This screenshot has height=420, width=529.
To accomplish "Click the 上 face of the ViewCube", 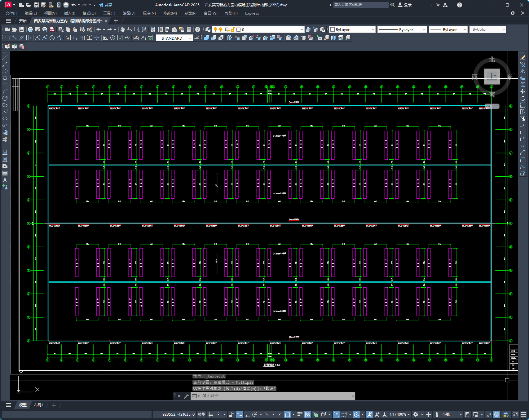I will (x=492, y=76).
